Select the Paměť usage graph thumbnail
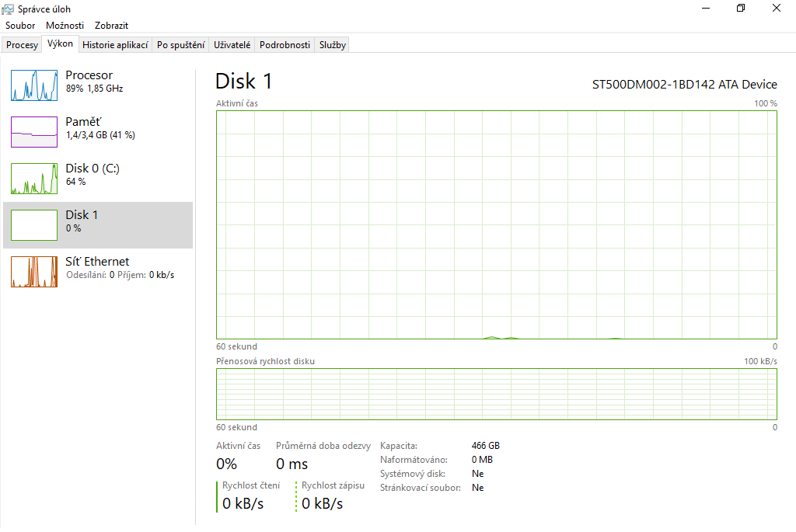Screen dimensions: 796x532 click(x=34, y=131)
